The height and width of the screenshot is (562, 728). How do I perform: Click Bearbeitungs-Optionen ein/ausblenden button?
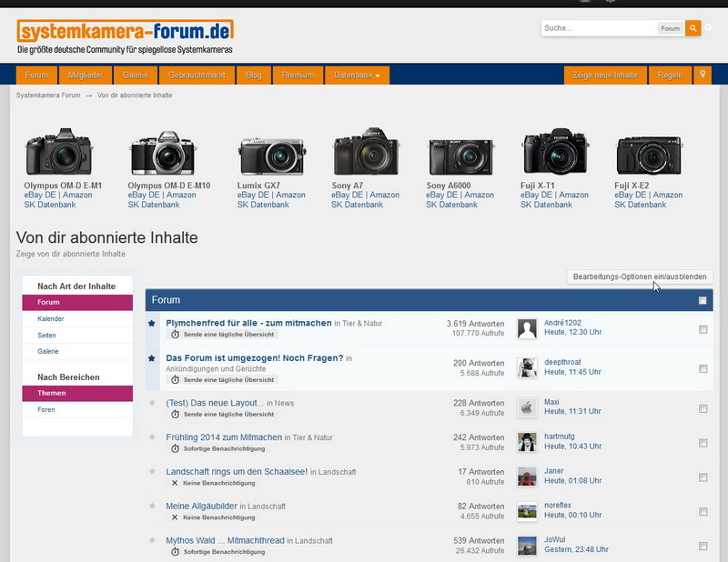(x=639, y=276)
